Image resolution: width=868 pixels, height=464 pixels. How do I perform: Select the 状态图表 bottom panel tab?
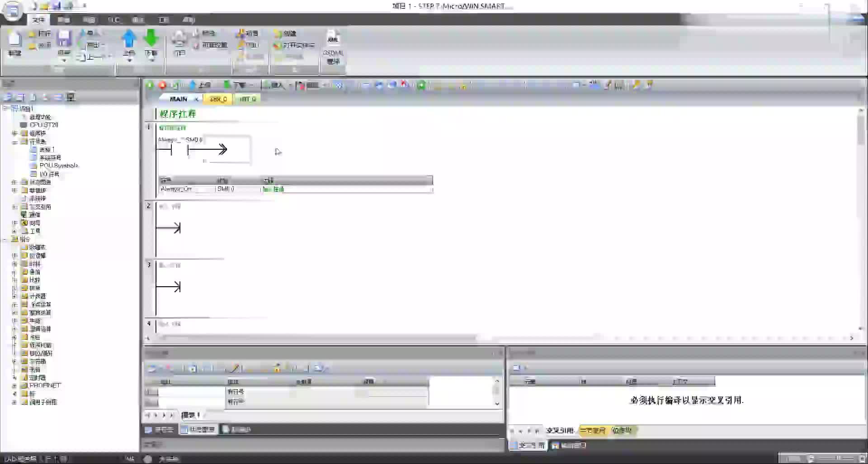point(198,430)
